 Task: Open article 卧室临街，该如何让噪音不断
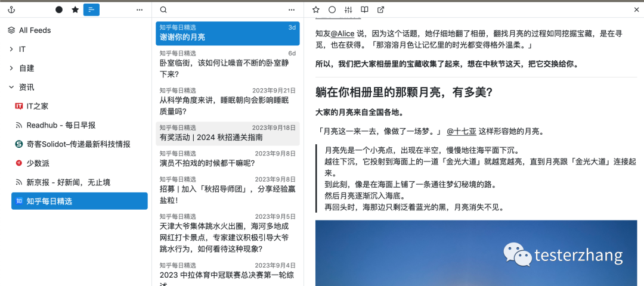[x=228, y=64]
